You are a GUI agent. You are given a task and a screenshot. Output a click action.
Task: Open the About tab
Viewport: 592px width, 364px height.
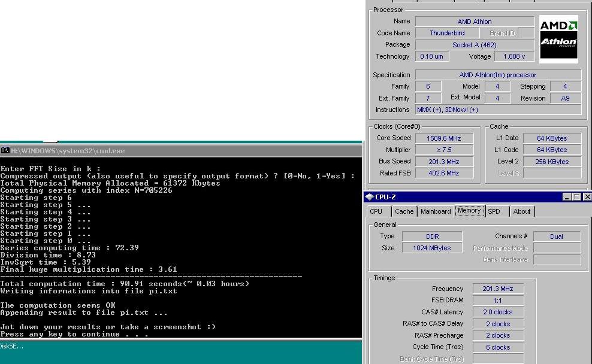(x=522, y=211)
